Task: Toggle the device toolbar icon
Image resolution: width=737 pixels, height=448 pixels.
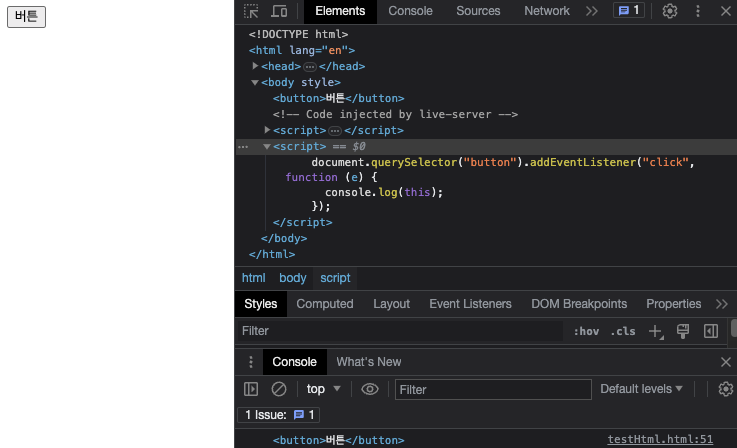Action: tap(279, 11)
